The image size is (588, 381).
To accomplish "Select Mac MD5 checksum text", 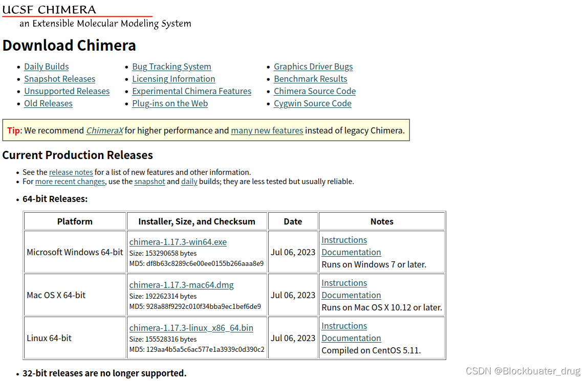I will point(195,307).
